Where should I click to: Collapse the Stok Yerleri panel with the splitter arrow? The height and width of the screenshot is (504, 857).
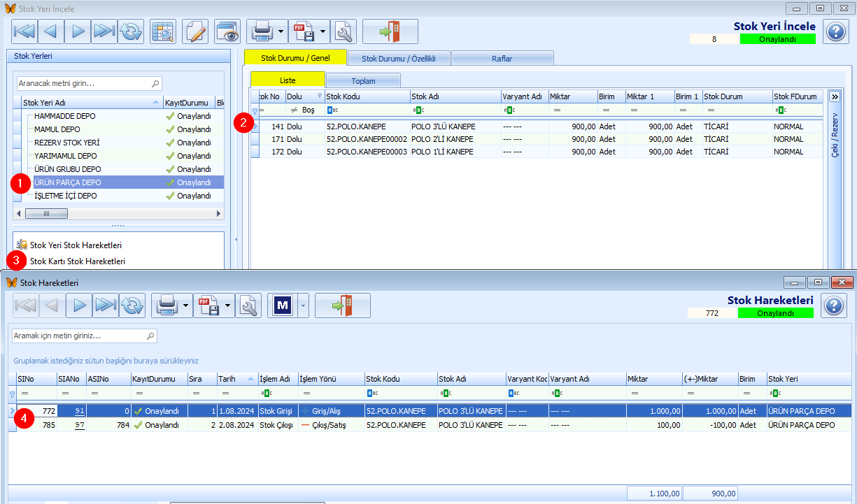tap(236, 240)
